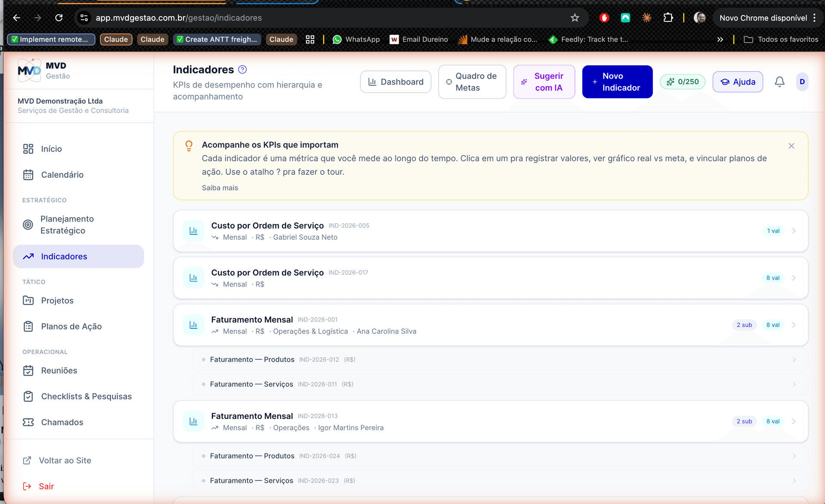Show more bookmarks with double chevron
The width and height of the screenshot is (825, 504).
click(720, 39)
